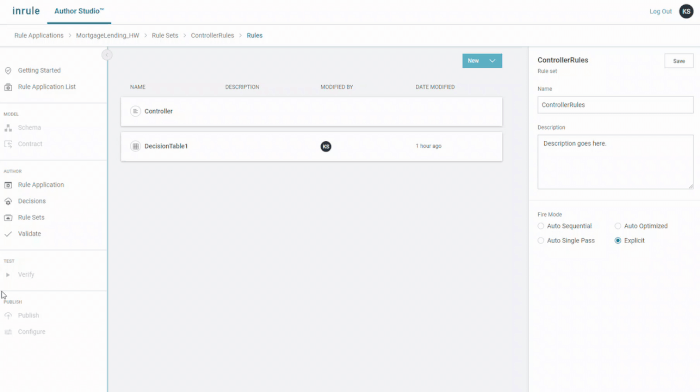Open the DecisionTable1 rule row
700x392 pixels.
[311, 146]
